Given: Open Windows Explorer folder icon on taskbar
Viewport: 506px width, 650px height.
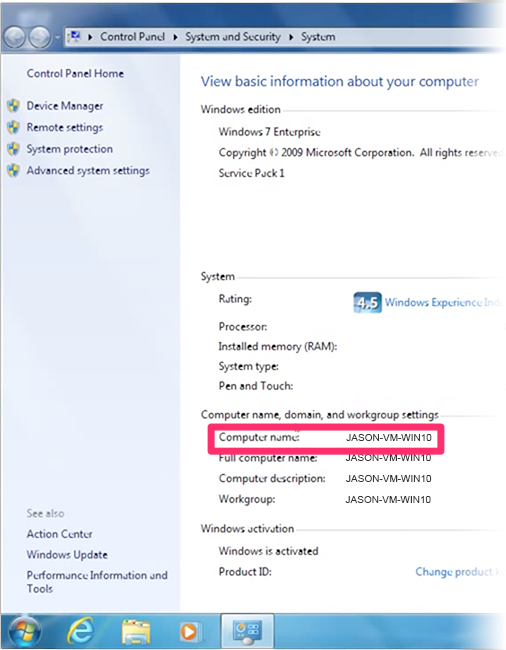Looking at the screenshot, I should [136, 632].
